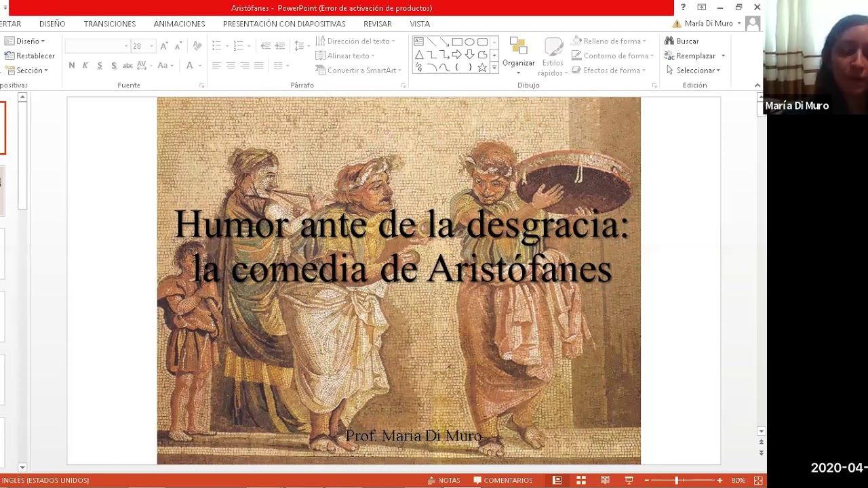868x488 pixels.
Task: Open ribbon display options icon
Action: coord(702,7)
